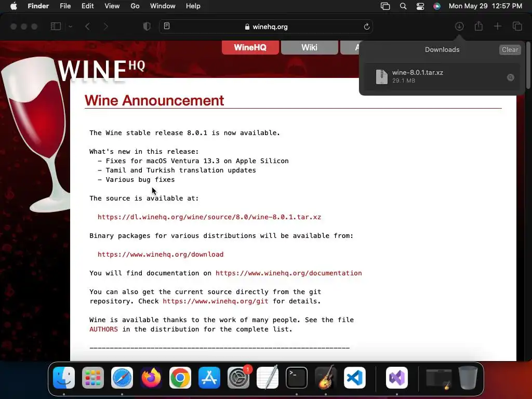The height and width of the screenshot is (399, 532).
Task: Open the winehq.org/git link
Action: point(216,301)
